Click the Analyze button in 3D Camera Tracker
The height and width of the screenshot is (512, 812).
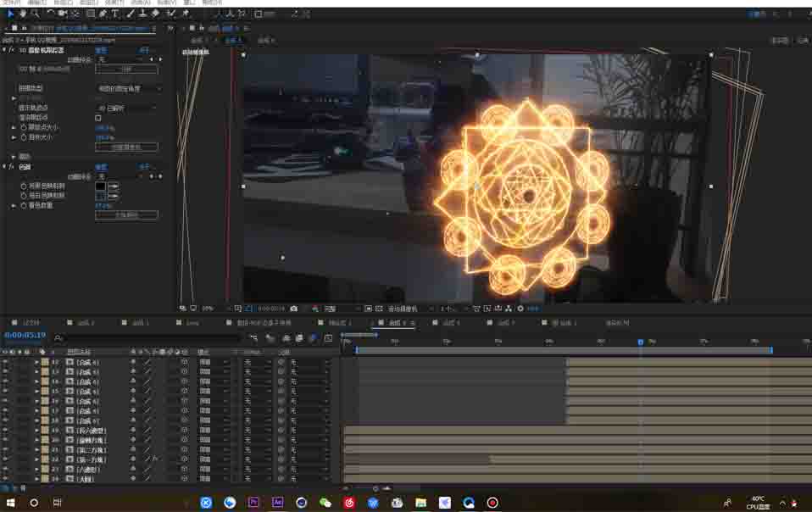point(125,69)
